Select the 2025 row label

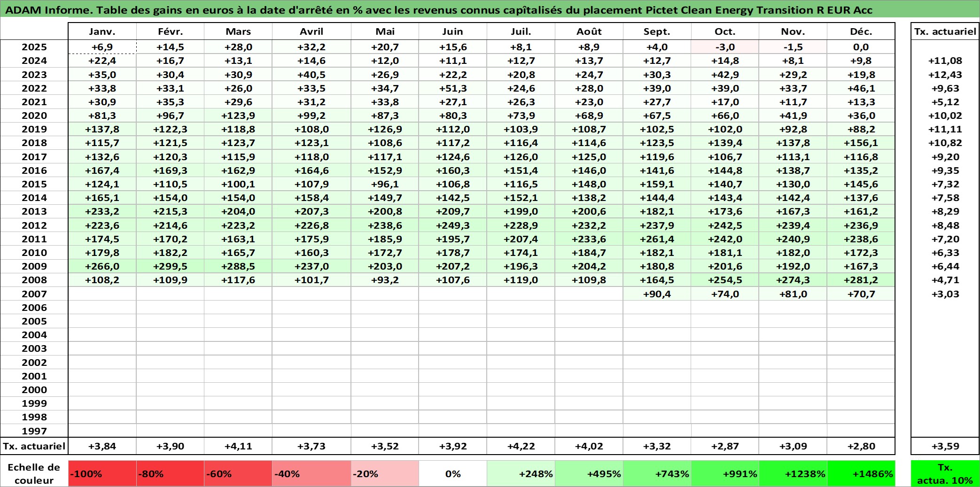[x=34, y=47]
